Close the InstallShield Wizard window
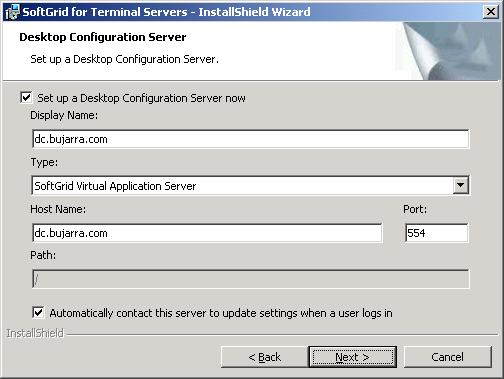The width and height of the screenshot is (504, 379). point(491,12)
